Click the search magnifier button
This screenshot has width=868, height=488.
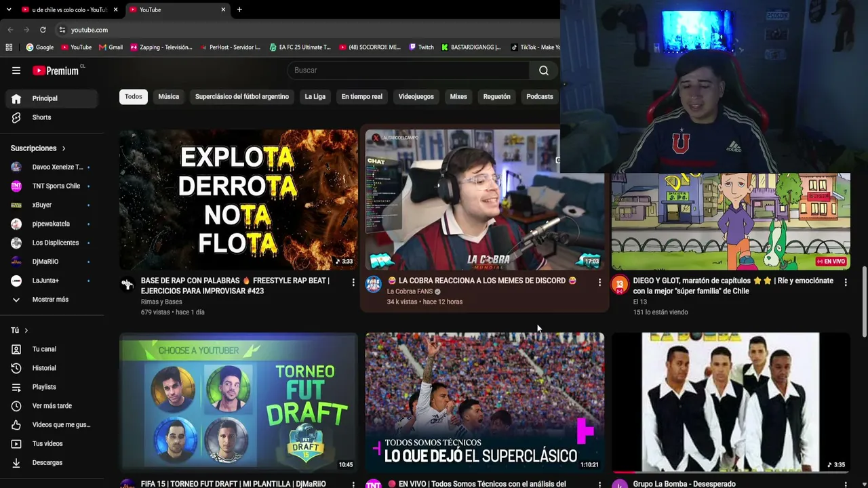544,70
